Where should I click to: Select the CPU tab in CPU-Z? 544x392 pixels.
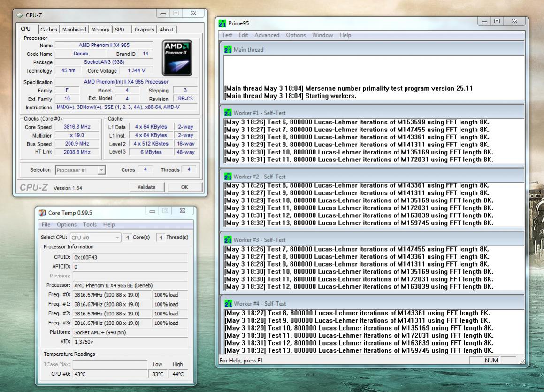pyautogui.click(x=26, y=29)
